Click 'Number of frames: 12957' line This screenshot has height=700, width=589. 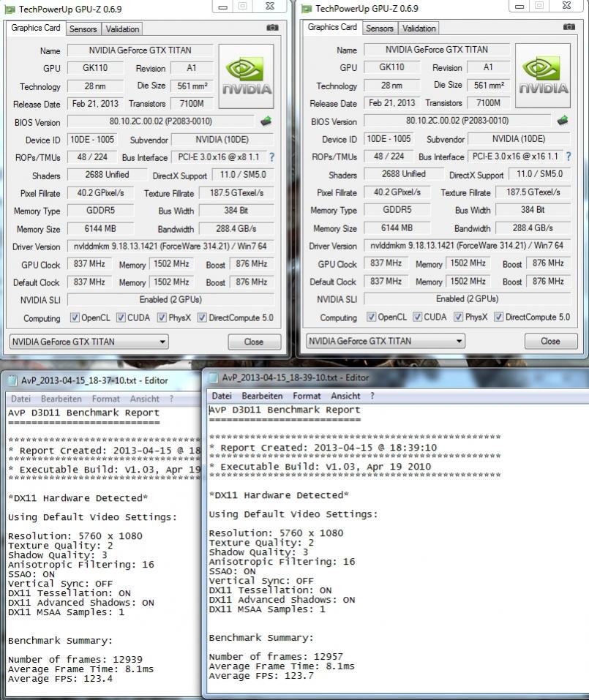[x=276, y=657]
